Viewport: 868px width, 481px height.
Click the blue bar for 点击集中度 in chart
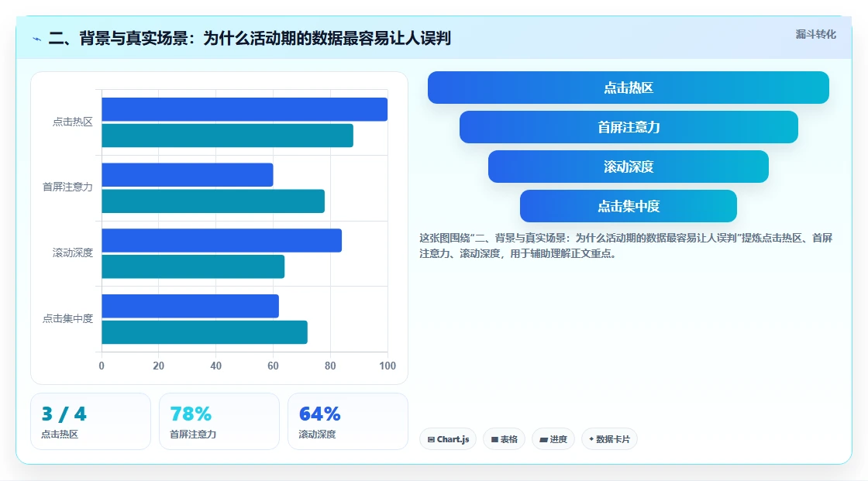pyautogui.click(x=191, y=306)
